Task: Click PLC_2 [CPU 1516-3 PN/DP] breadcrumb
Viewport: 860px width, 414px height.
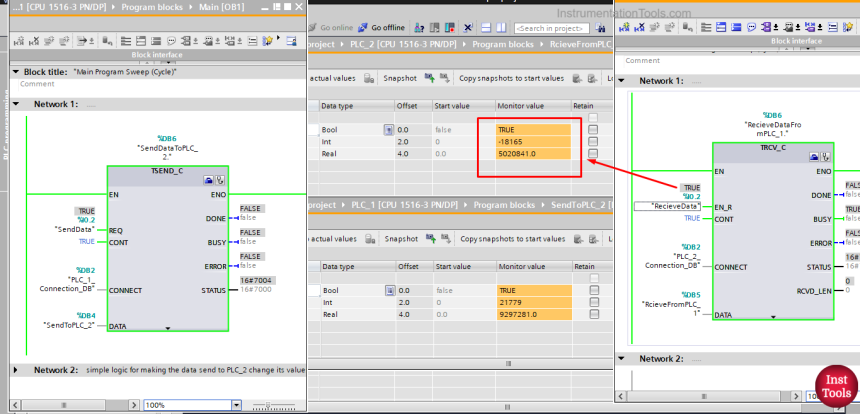Action: (403, 44)
